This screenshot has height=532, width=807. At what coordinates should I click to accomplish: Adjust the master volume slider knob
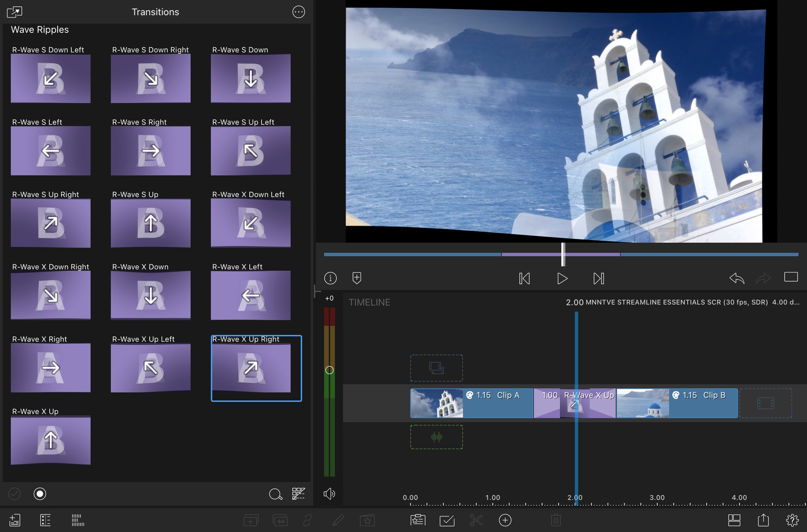[x=329, y=370]
